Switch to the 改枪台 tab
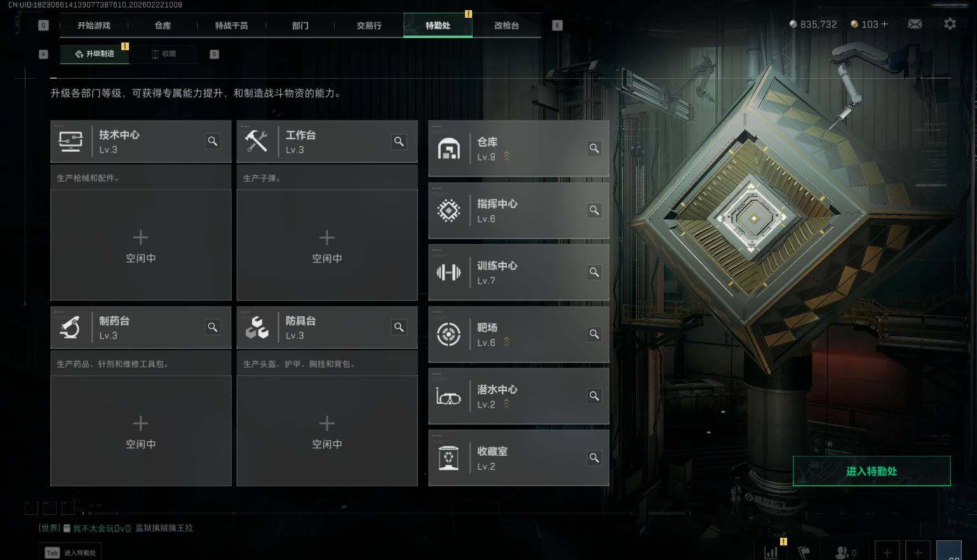 pyautogui.click(x=506, y=25)
